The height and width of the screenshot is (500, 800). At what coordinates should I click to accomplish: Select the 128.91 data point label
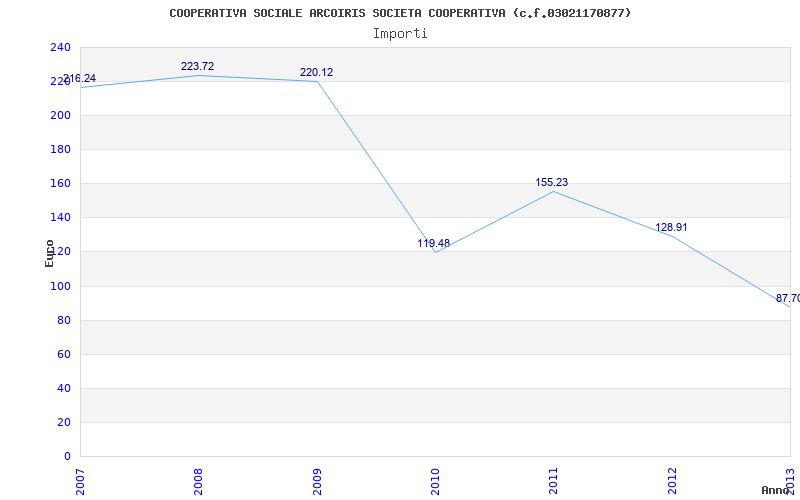pyautogui.click(x=671, y=228)
